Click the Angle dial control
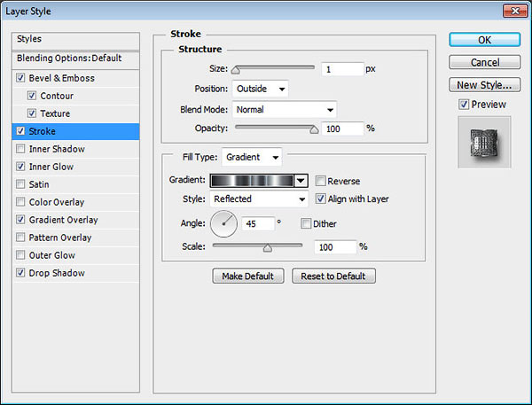Image resolution: width=532 pixels, height=405 pixels. (x=223, y=224)
